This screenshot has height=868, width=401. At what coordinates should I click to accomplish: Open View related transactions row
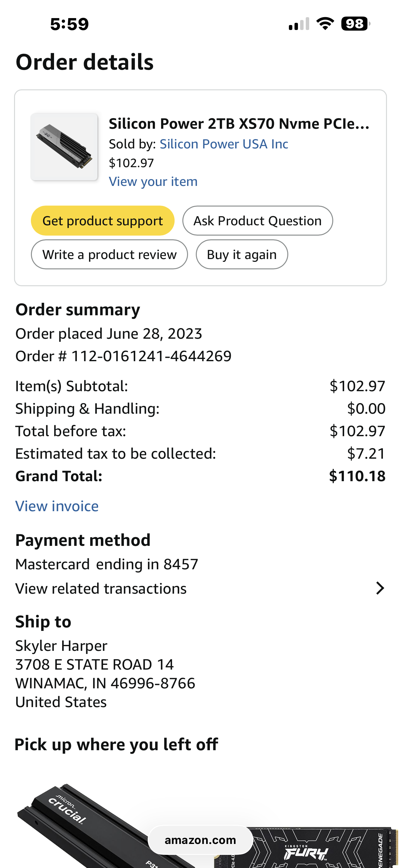tap(101, 589)
